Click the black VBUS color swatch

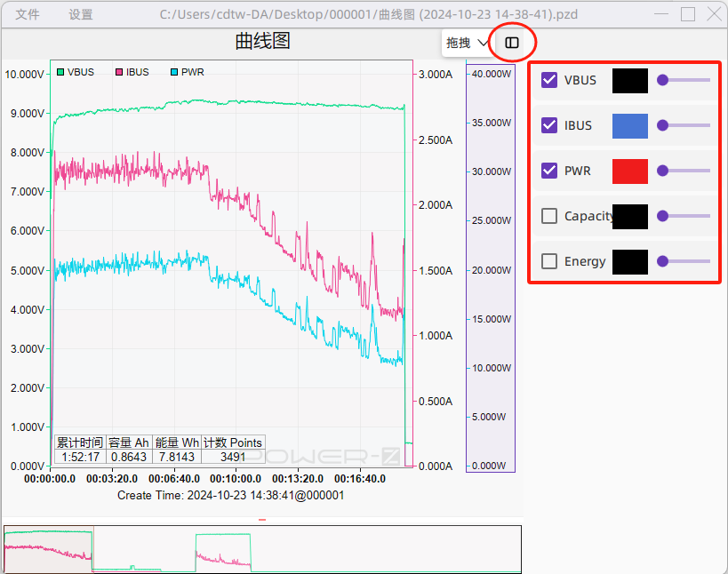click(629, 81)
